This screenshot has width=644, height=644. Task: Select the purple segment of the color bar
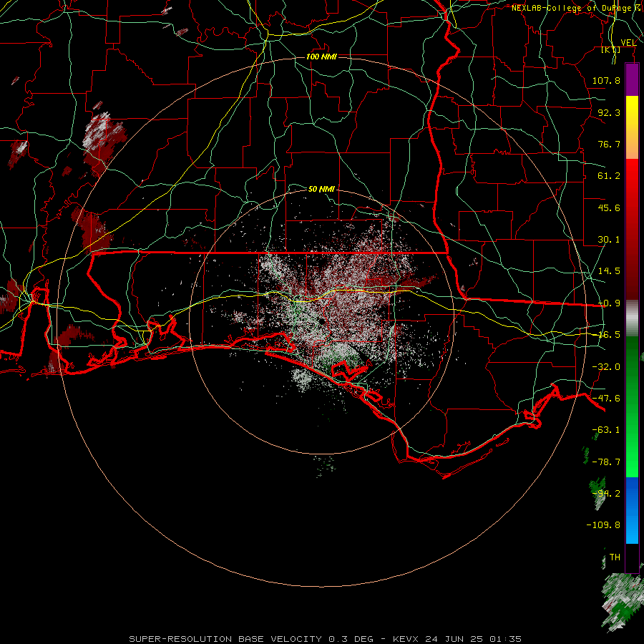point(632,79)
